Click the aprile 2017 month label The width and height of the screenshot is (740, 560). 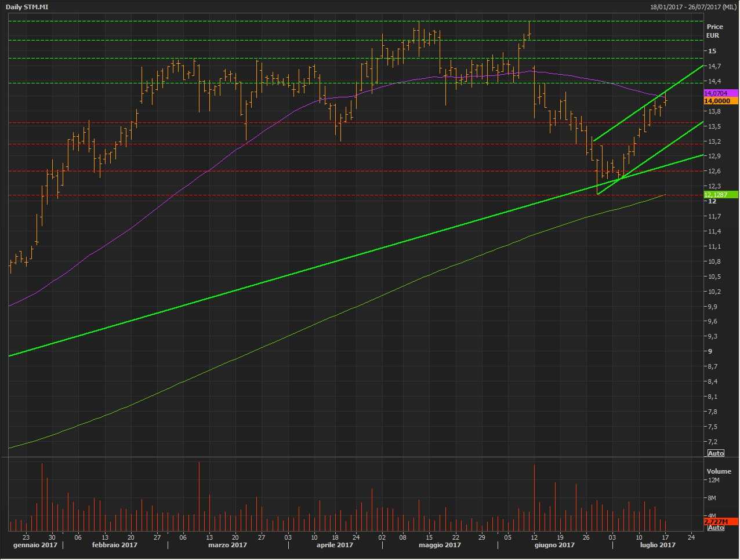click(335, 545)
